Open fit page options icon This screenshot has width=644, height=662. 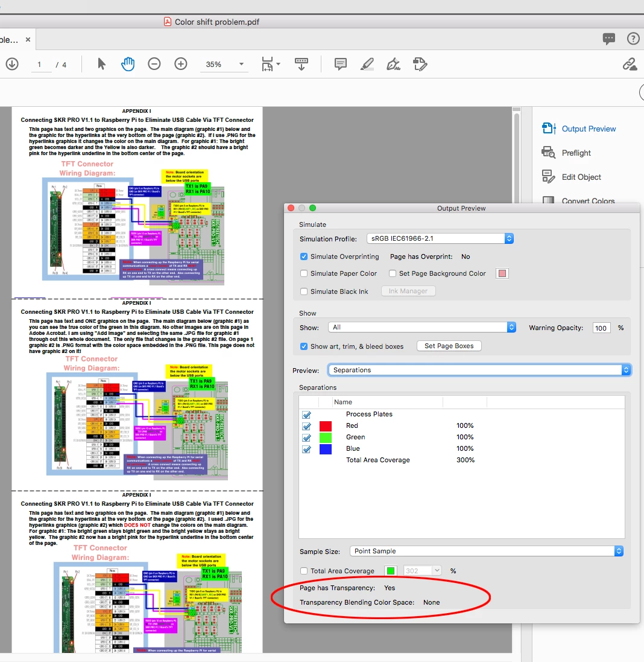267,64
